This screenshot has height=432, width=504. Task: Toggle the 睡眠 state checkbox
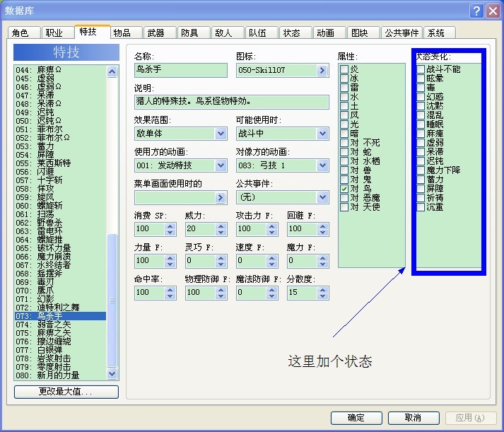[421, 124]
